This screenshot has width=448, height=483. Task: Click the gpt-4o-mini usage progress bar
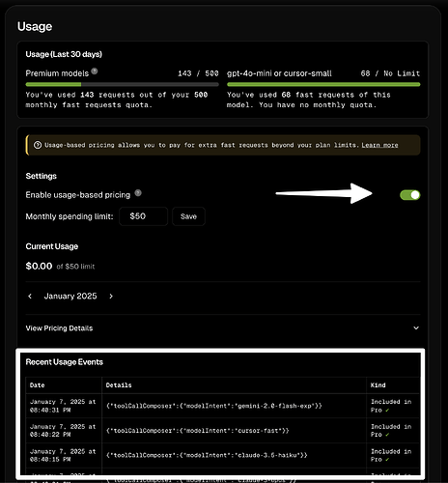[323, 84]
